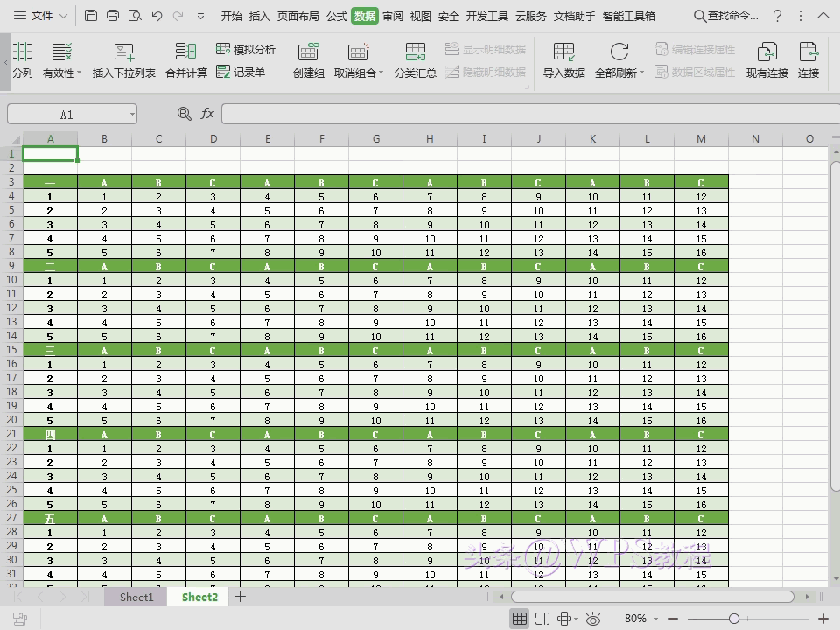Viewport: 840px width, 630px height.
Task: Open the three-dot more options menu
Action: pyautogui.click(x=801, y=16)
